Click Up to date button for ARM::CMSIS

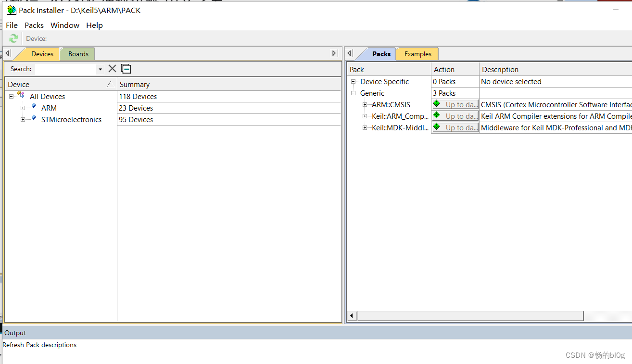point(455,104)
